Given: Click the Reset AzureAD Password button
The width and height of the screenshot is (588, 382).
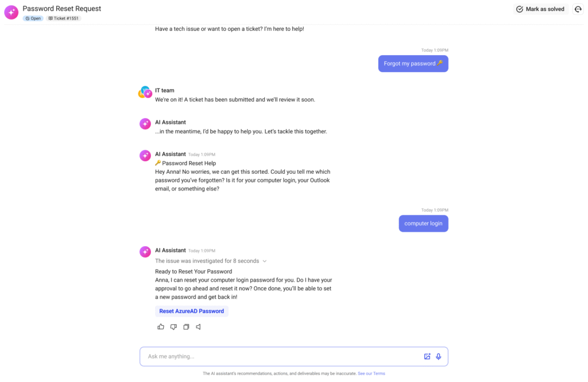Looking at the screenshot, I should pyautogui.click(x=191, y=311).
